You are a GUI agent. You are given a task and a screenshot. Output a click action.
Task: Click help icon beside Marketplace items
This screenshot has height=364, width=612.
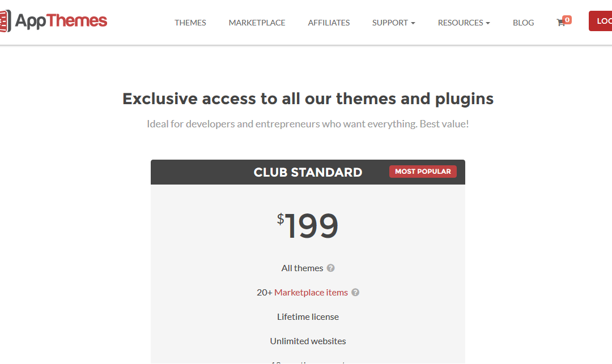coord(355,292)
